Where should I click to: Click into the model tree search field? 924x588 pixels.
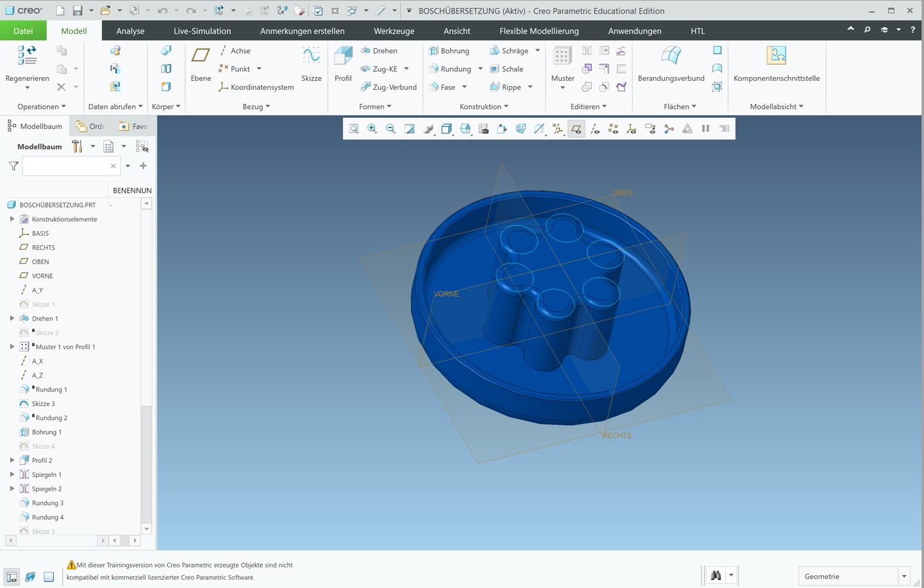[x=71, y=166]
